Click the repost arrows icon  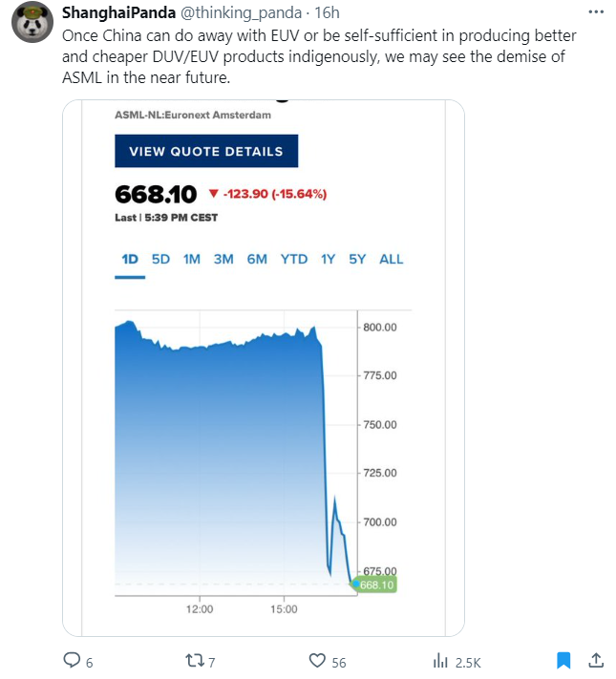195,661
